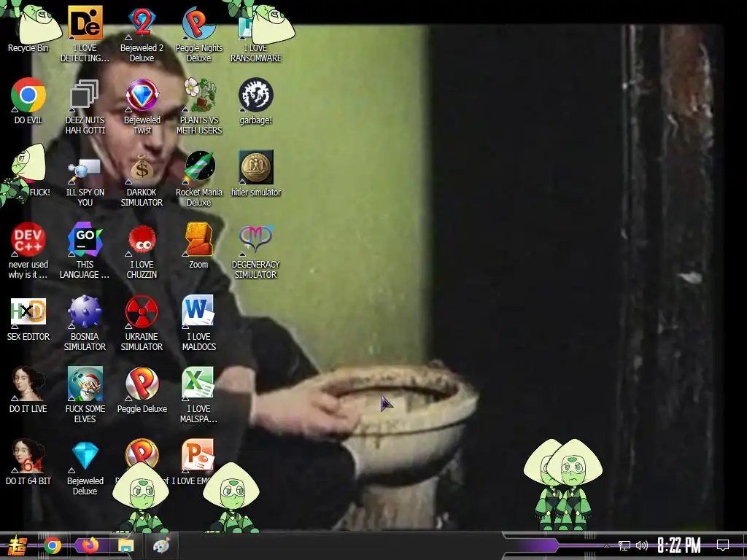The width and height of the screenshot is (747, 560).
Task: Open the notification center icon
Action: click(723, 545)
